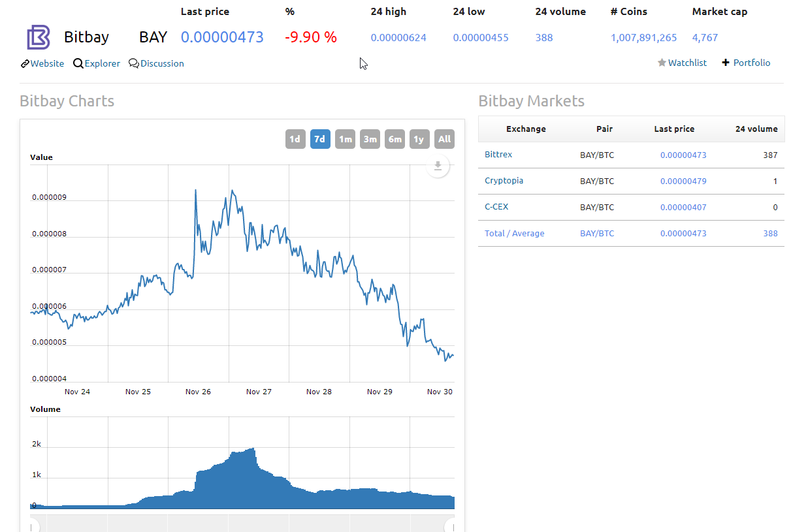This screenshot has width=791, height=532.
Task: Open the Website link
Action: click(47, 63)
